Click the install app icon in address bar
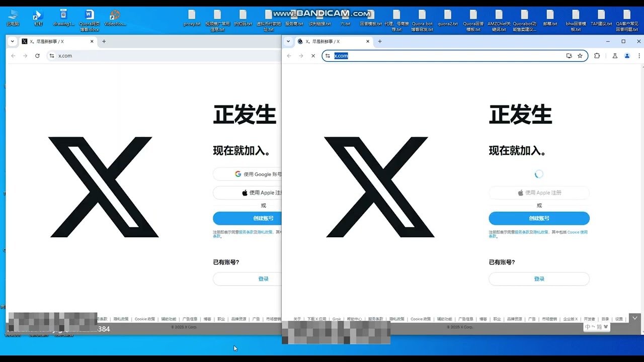 pyautogui.click(x=569, y=56)
